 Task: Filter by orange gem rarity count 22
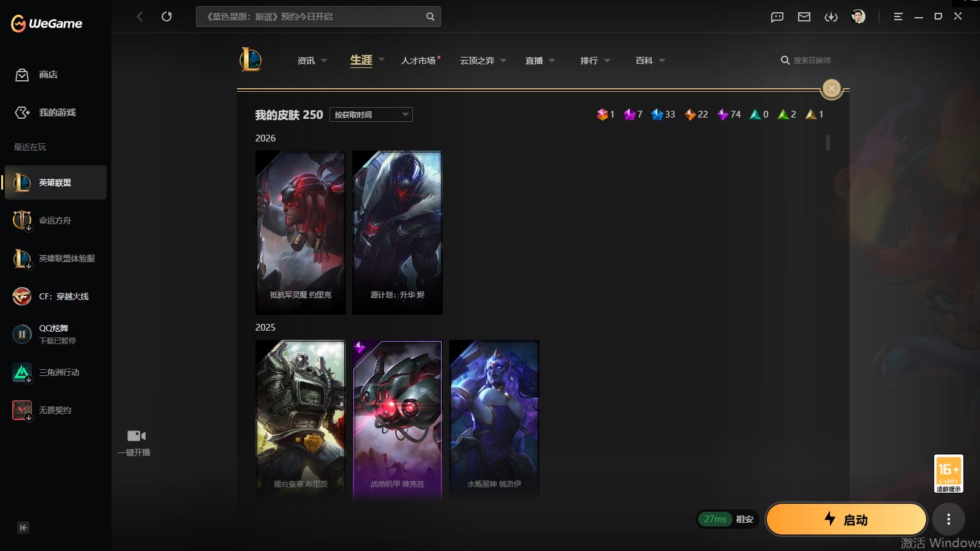coord(696,114)
